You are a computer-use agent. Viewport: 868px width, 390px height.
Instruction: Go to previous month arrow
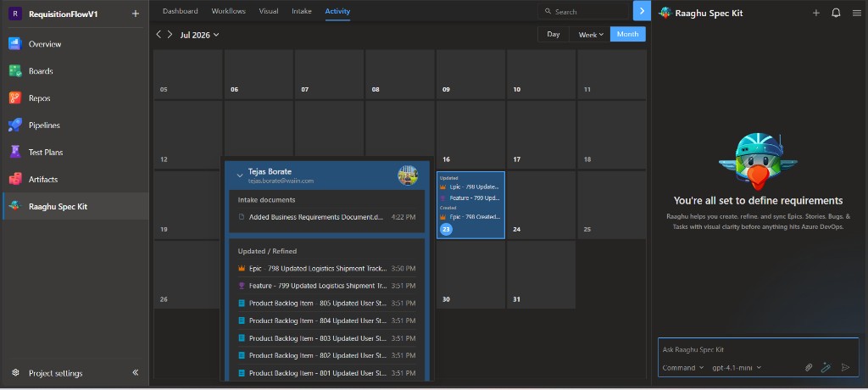159,35
